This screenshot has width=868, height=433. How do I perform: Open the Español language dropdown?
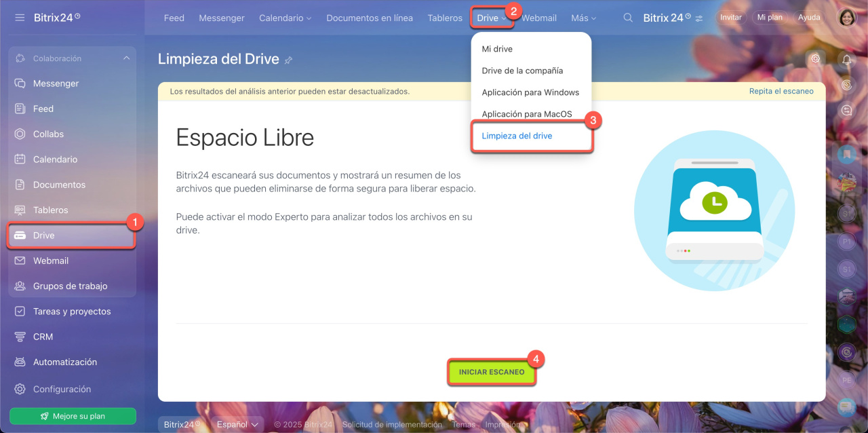(237, 424)
